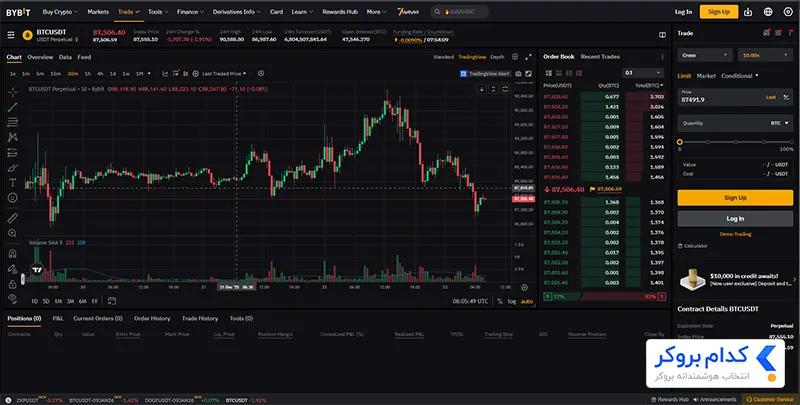The width and height of the screenshot is (800, 405).
Task: Expand the Conditional order type dropdown
Action: (x=740, y=75)
